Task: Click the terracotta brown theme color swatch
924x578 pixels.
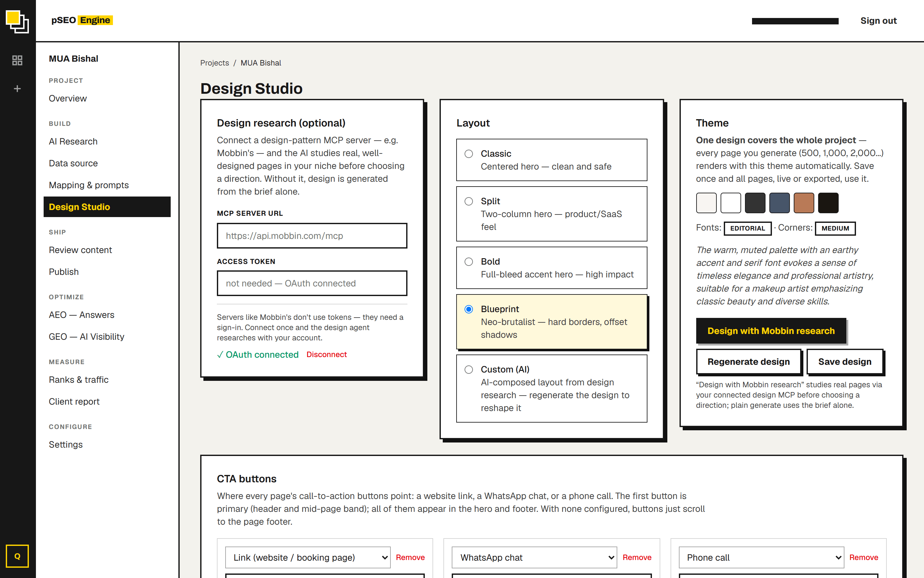Action: coord(804,203)
